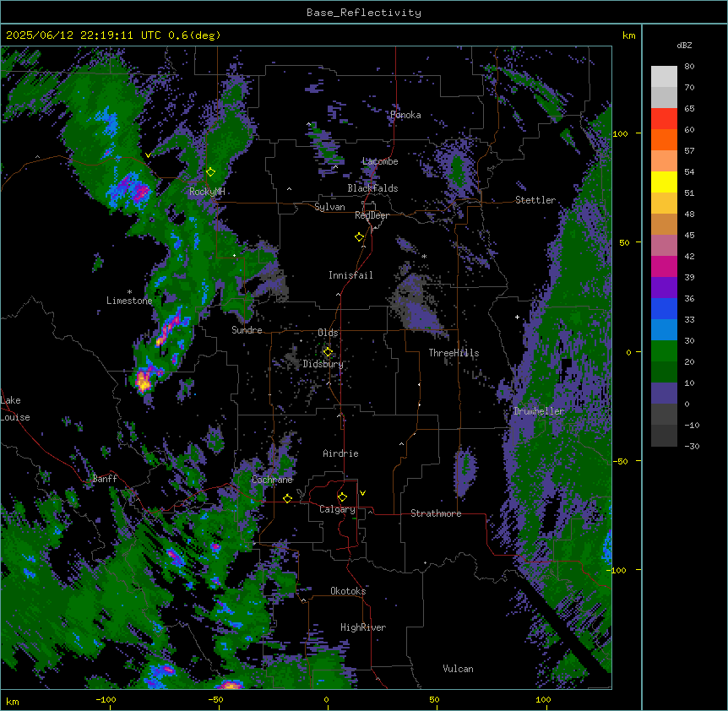This screenshot has width=728, height=711.
Task: Click the Ponoka label
Action: 405,115
